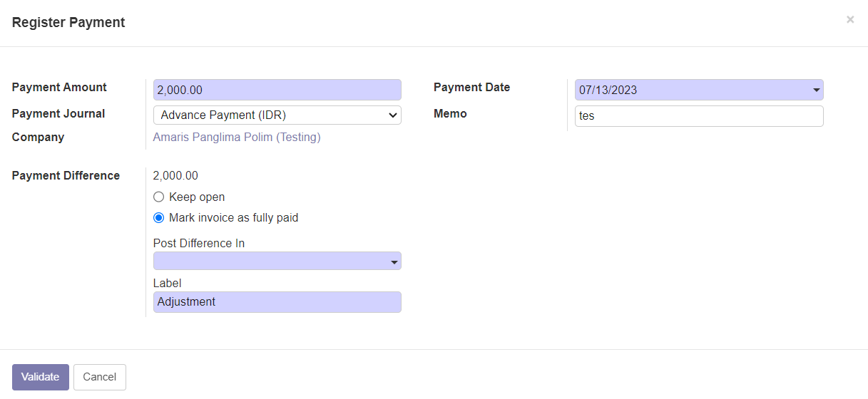
Task: Open the Amaris Panglima Polim company link
Action: pos(237,138)
